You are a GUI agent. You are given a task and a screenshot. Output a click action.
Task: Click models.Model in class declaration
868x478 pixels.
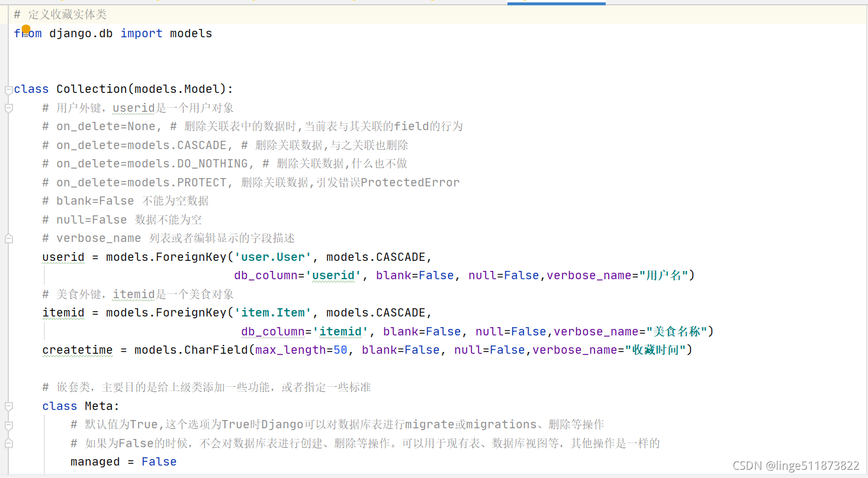pyautogui.click(x=177, y=89)
